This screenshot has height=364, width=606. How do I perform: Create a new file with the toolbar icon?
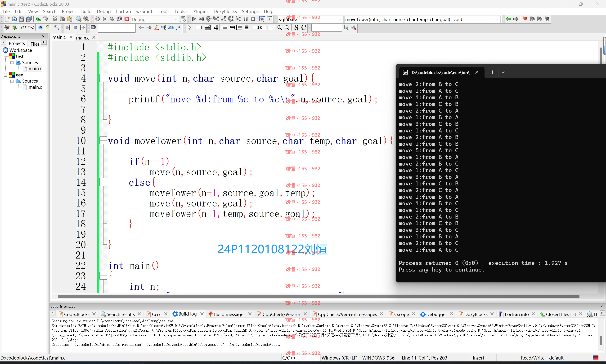pyautogui.click(x=7, y=19)
